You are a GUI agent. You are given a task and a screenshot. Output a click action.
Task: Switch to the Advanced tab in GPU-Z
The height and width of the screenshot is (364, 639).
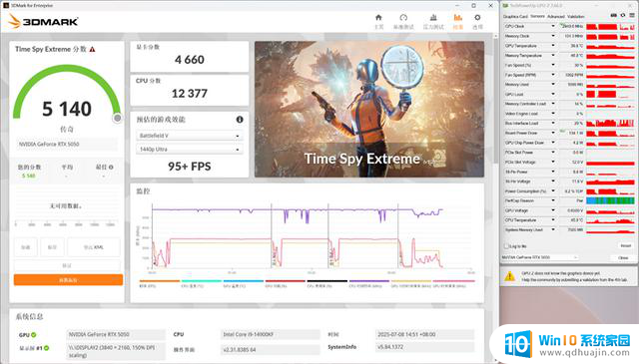tap(556, 16)
